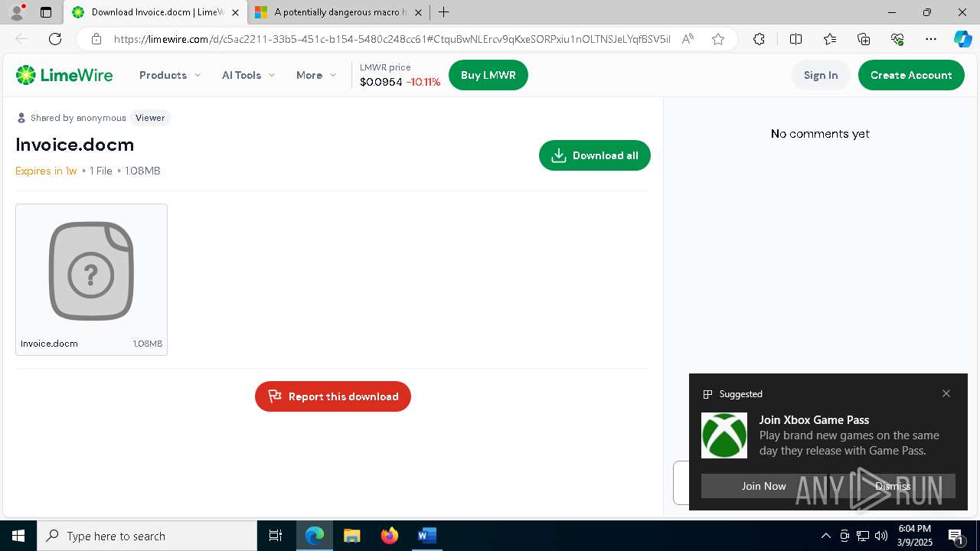Click the Shared by anonymous label
980x551 pixels.
pyautogui.click(x=78, y=118)
